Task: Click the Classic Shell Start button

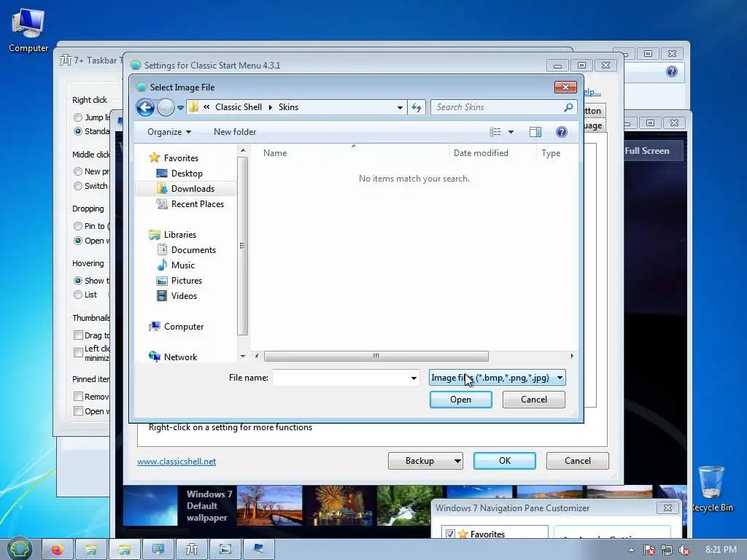Action: [x=19, y=549]
